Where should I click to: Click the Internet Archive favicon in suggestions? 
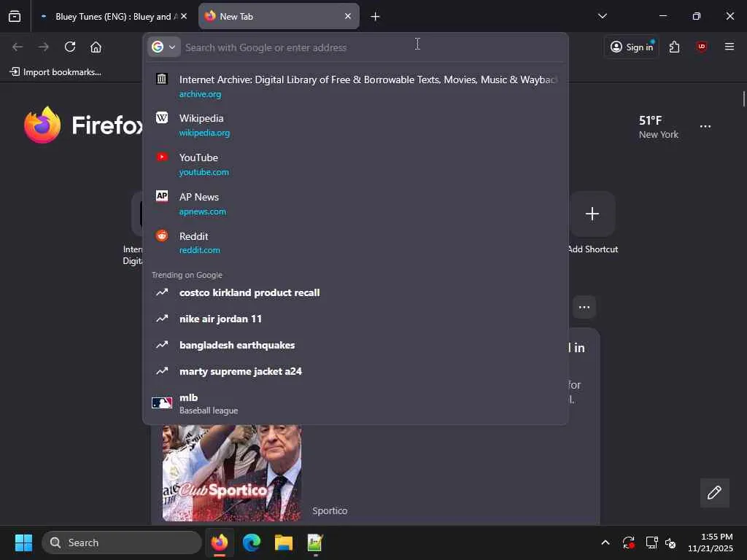(x=162, y=79)
